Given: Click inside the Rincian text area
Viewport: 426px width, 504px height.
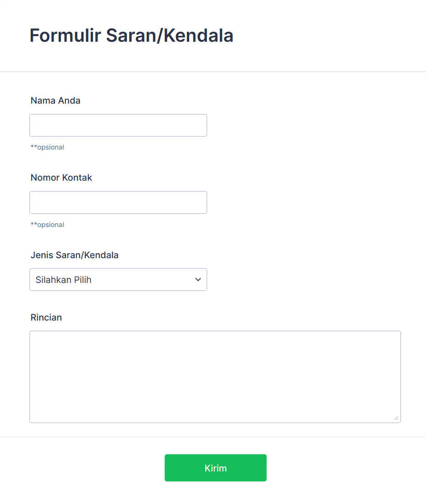Looking at the screenshot, I should (x=215, y=377).
